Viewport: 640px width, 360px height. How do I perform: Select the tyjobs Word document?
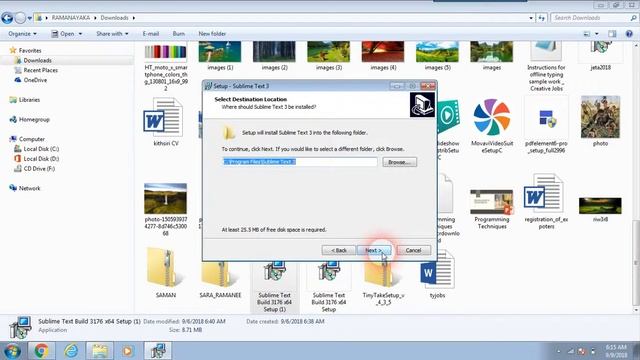(x=437, y=271)
